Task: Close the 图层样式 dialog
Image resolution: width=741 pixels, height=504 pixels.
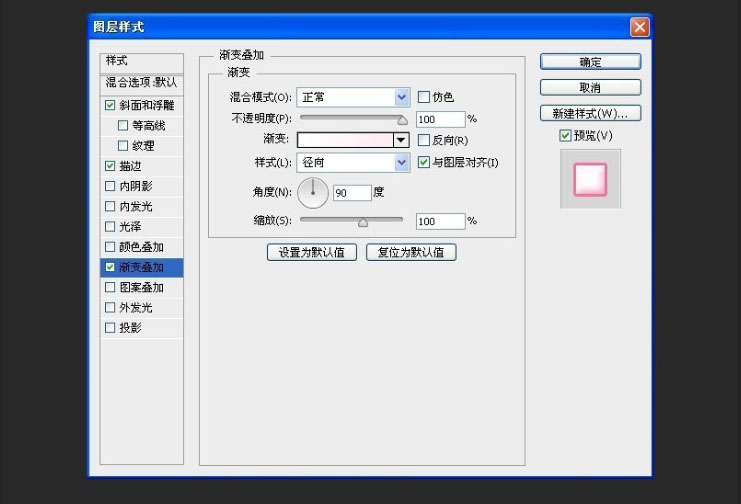Action: pos(640,27)
